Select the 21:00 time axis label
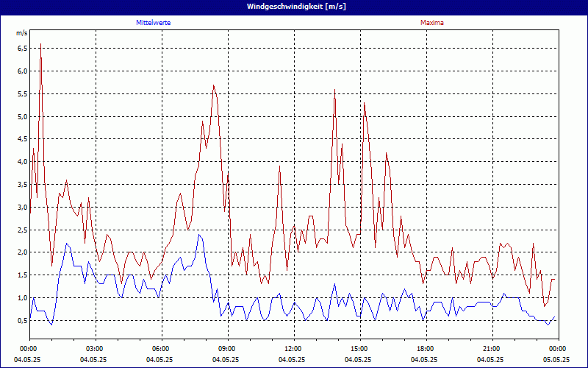 (492, 348)
